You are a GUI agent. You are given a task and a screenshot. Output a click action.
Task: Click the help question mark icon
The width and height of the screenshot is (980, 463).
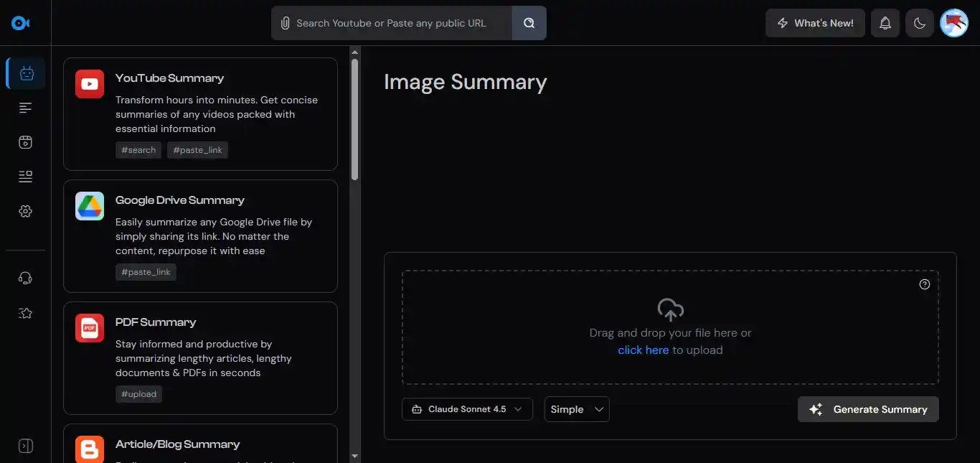click(924, 284)
